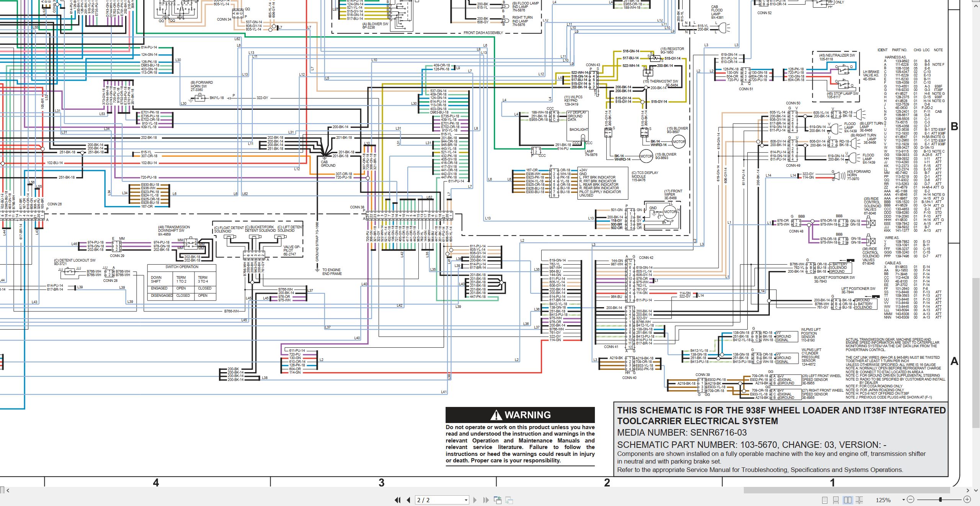
Task: Click the scroll down arrow
Action: point(976,490)
